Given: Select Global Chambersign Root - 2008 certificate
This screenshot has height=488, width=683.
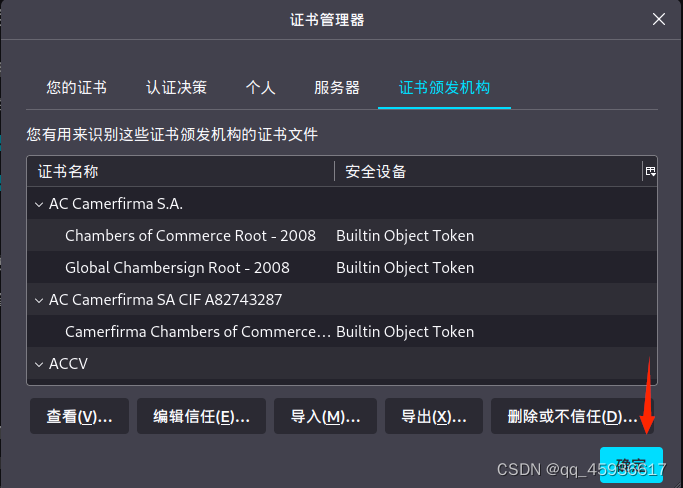Looking at the screenshot, I should tap(177, 268).
